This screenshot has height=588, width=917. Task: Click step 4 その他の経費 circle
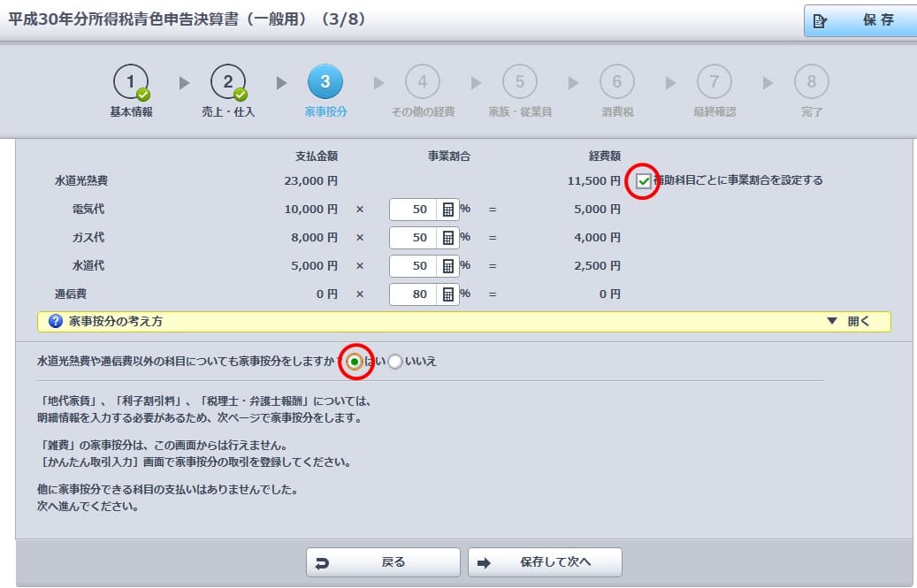click(422, 82)
